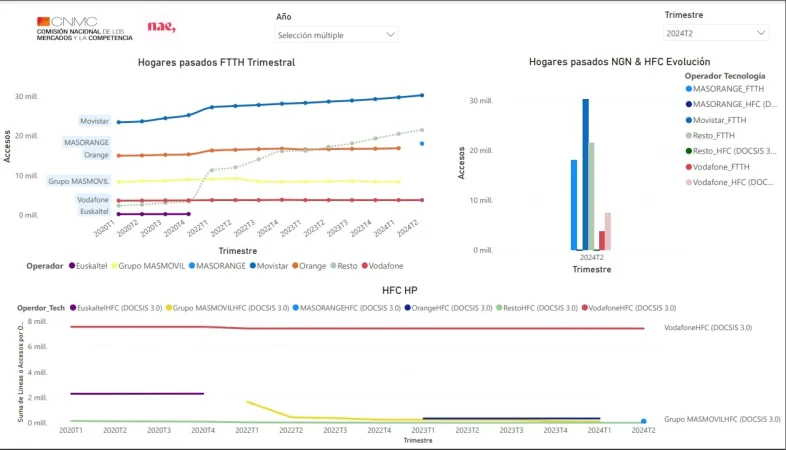The height and width of the screenshot is (450, 786).
Task: Select the Movistar entry in Operador legend
Action: 256,266
